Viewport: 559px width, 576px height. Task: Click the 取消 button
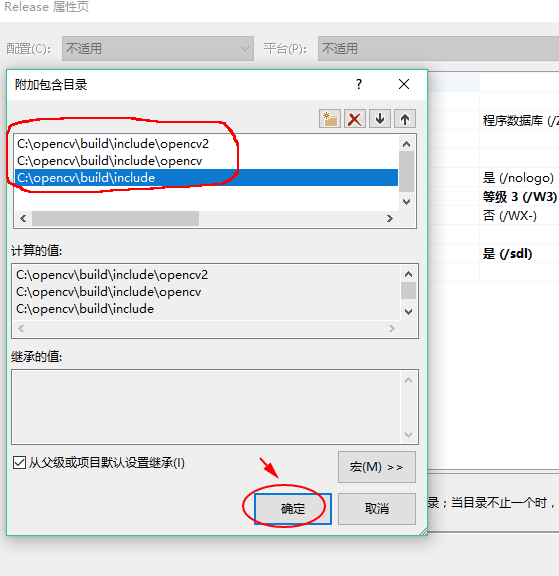point(377,509)
